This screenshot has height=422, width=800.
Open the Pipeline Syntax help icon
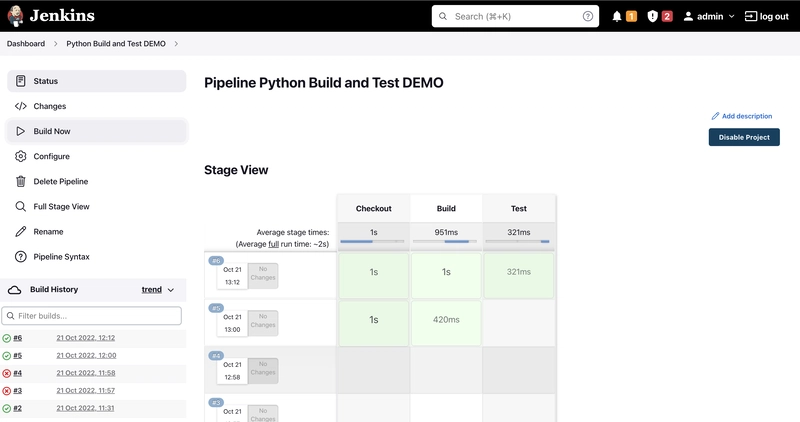(x=21, y=257)
